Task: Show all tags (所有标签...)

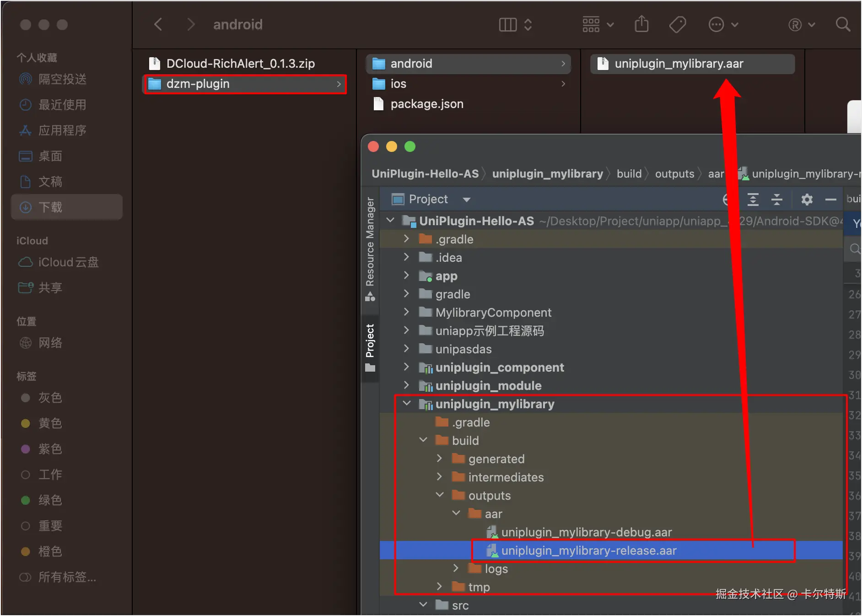Action: tap(67, 577)
